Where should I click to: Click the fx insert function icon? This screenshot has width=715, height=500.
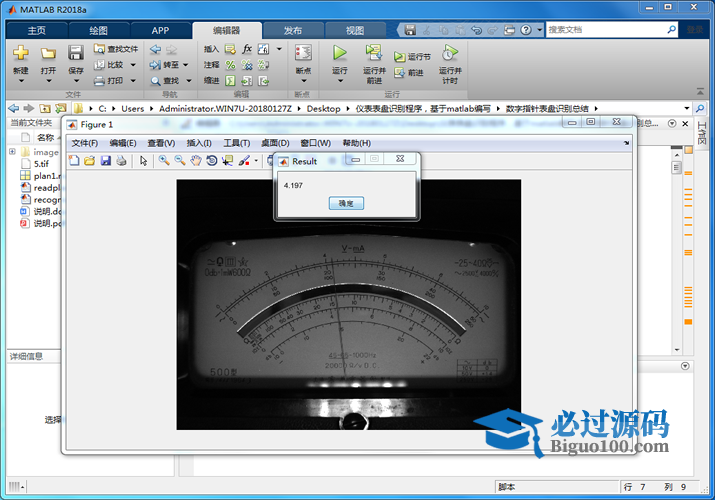(x=247, y=49)
